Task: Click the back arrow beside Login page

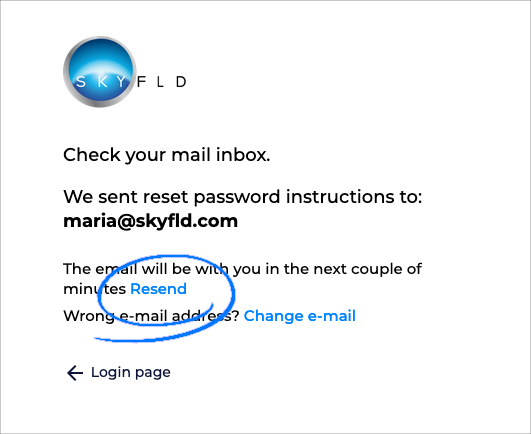Action: [75, 373]
